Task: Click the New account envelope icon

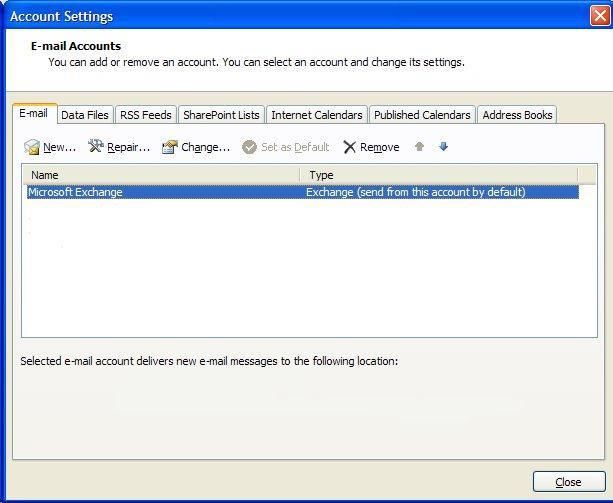Action: 32,147
